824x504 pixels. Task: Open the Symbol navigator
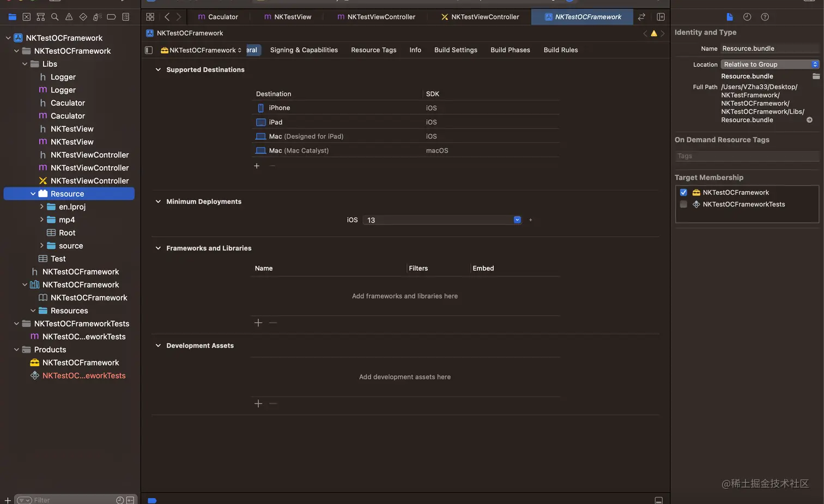point(40,17)
